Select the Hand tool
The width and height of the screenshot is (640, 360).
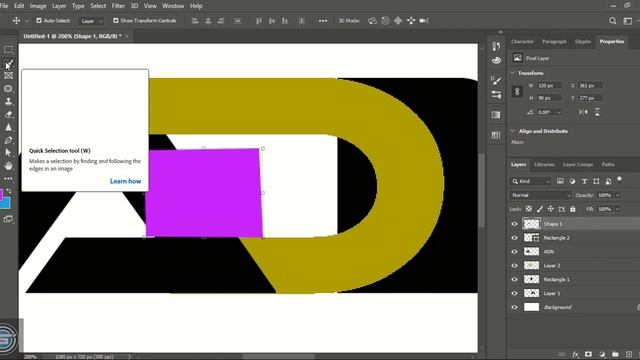pyautogui.click(x=8, y=166)
